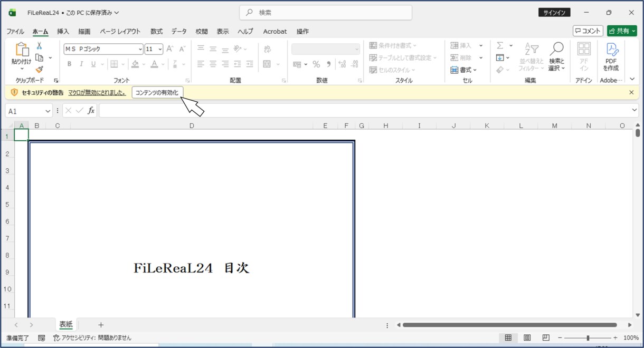The width and height of the screenshot is (644, 348).
Task: Switch to the Data (データ) tab
Action: point(179,31)
